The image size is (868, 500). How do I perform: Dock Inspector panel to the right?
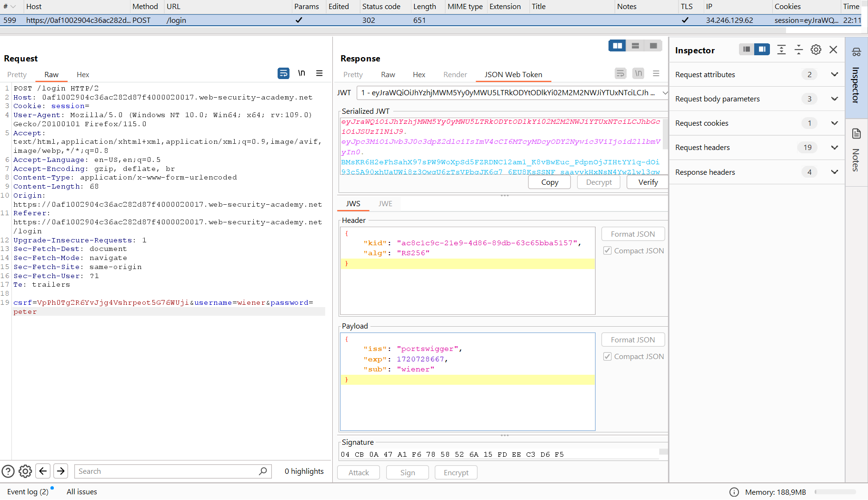point(762,50)
